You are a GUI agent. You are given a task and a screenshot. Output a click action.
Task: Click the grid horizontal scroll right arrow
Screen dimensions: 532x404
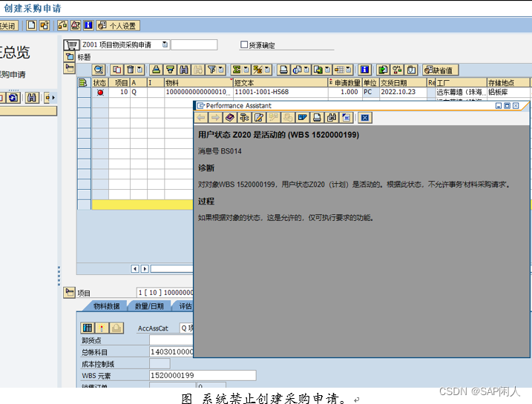pos(145,269)
